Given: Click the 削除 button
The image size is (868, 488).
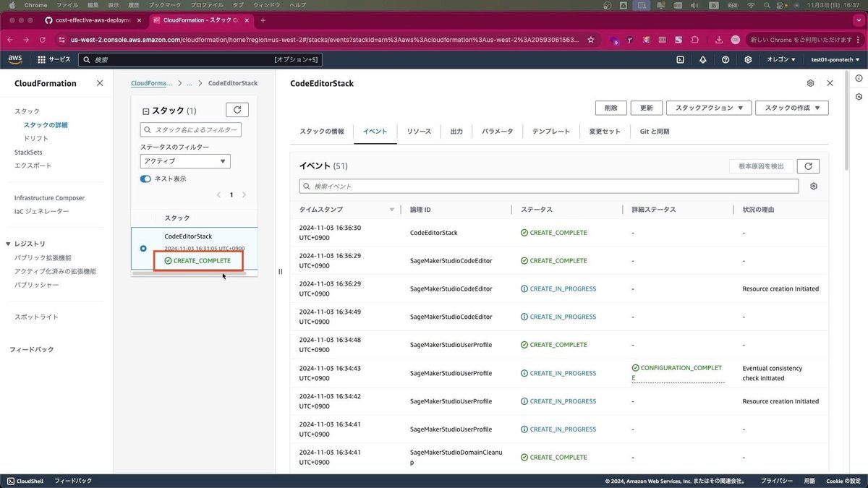Looking at the screenshot, I should pos(610,108).
